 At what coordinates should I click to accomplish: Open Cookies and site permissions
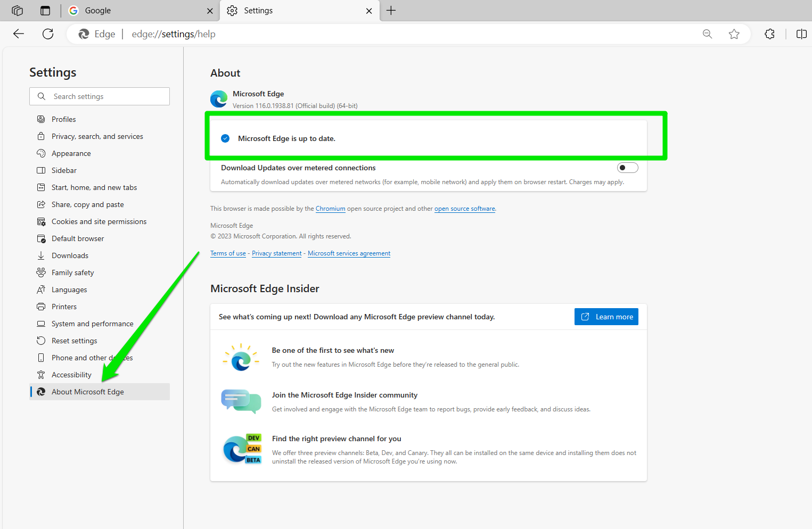[x=100, y=221]
